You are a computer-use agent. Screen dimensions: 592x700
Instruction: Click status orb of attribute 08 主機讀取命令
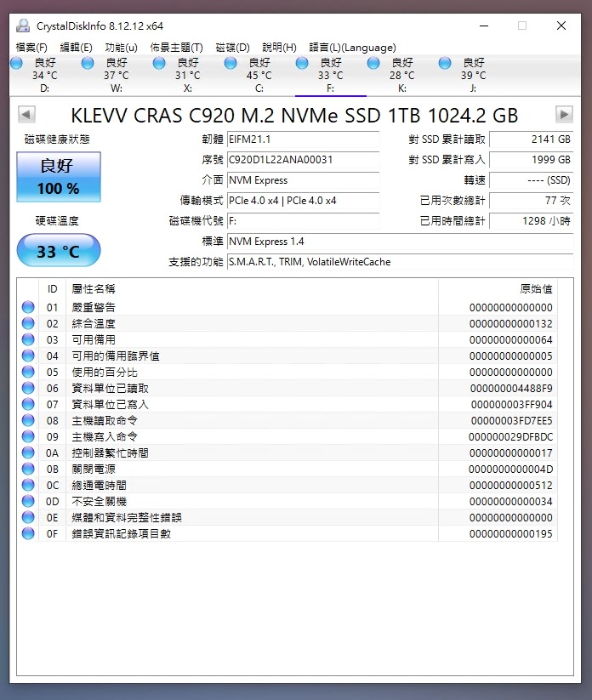tap(28, 420)
